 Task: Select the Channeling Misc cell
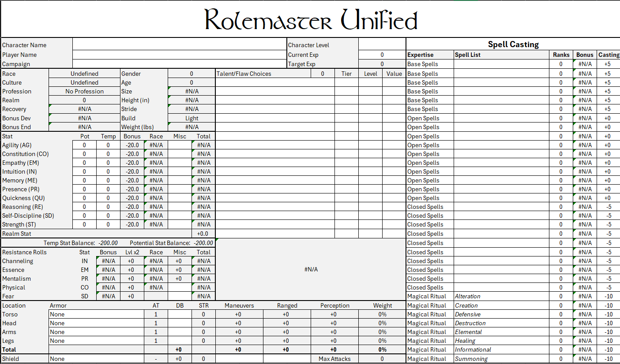(180, 261)
